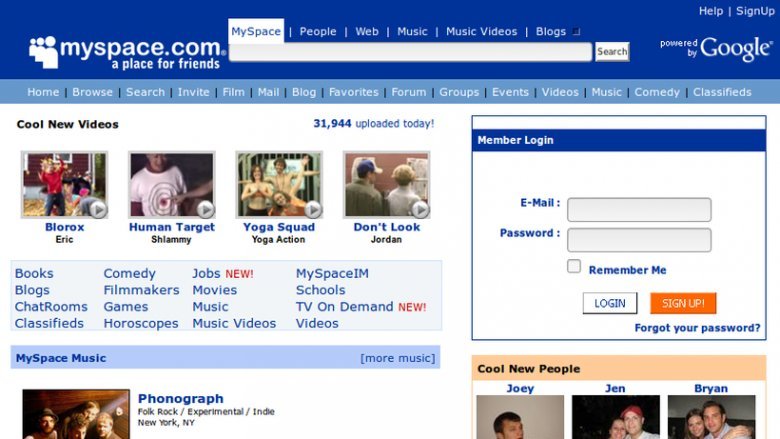780x439 pixels.
Task: Open the Phonograph band link
Action: 181,399
